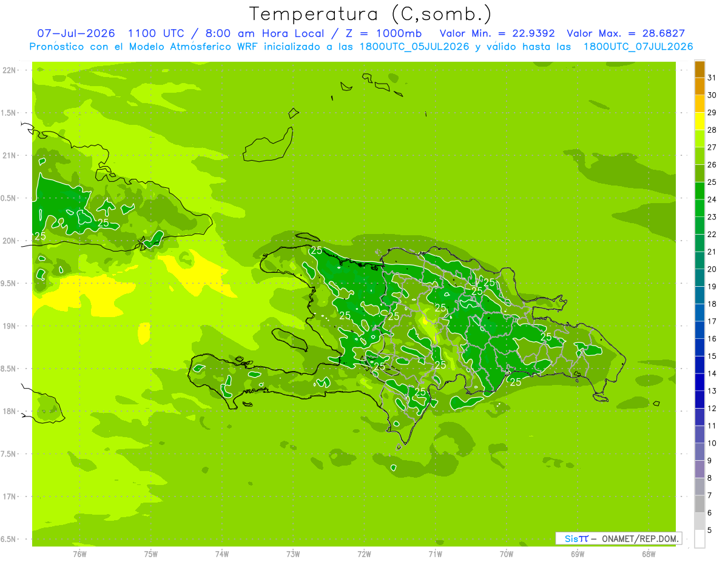728x562 pixels.
Task: Click the Temperatura (C,somb.) title
Action: 371,14
